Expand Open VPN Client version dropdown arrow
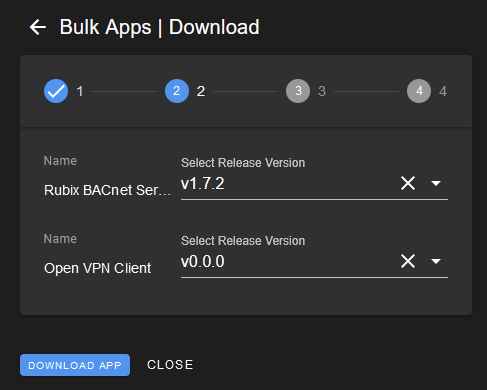 click(436, 261)
